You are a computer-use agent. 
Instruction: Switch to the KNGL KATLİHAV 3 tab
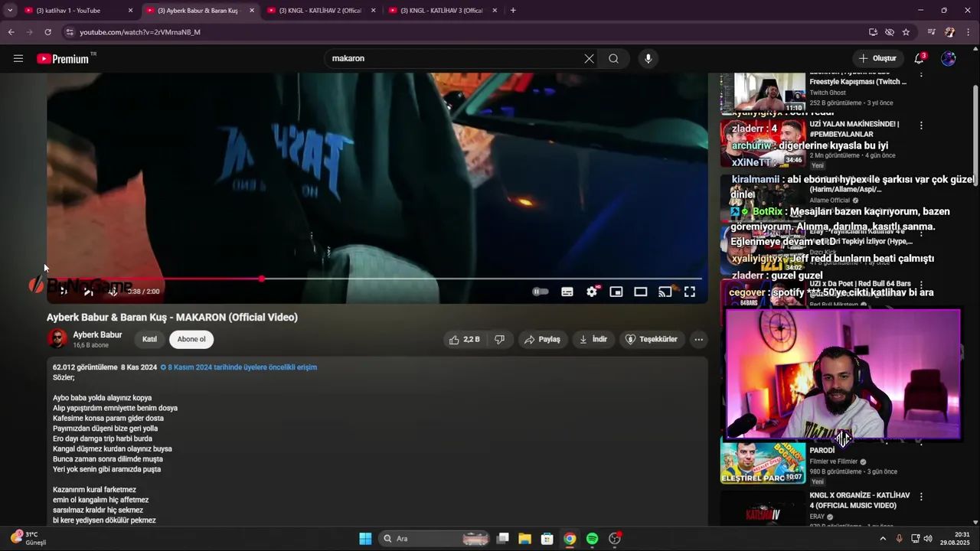442,11
